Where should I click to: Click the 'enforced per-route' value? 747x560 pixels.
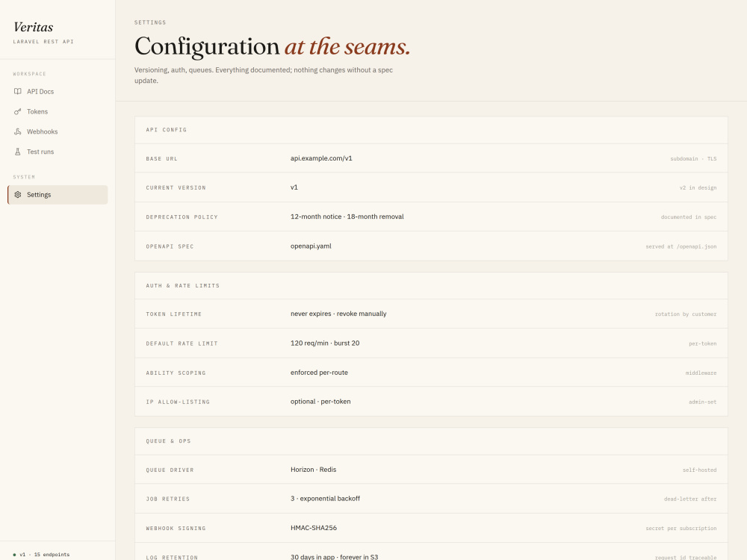pos(319,373)
